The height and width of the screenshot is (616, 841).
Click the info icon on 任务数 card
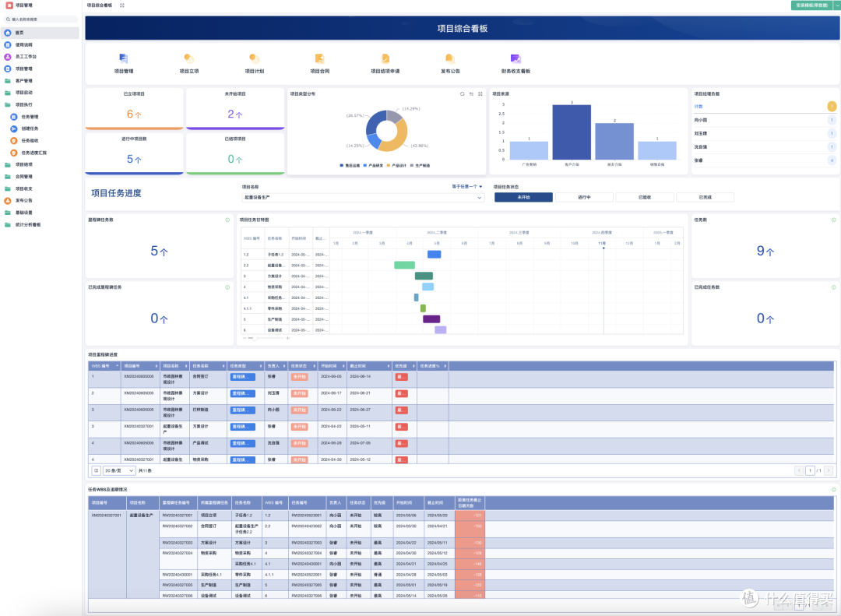click(x=833, y=220)
